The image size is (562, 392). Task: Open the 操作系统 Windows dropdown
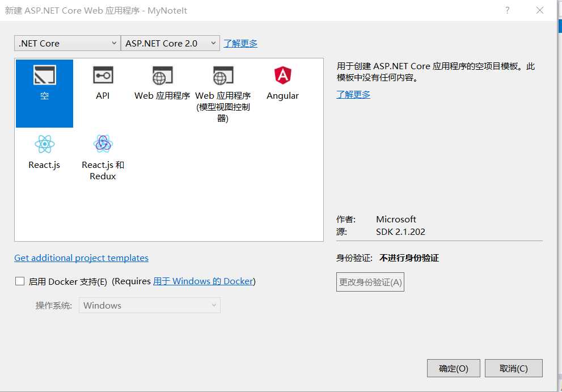coord(150,305)
